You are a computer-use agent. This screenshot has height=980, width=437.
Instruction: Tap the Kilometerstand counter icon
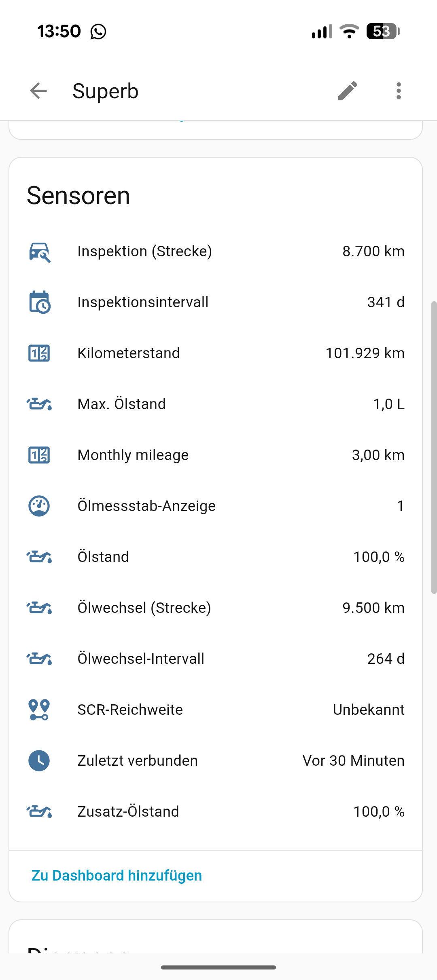click(x=39, y=353)
